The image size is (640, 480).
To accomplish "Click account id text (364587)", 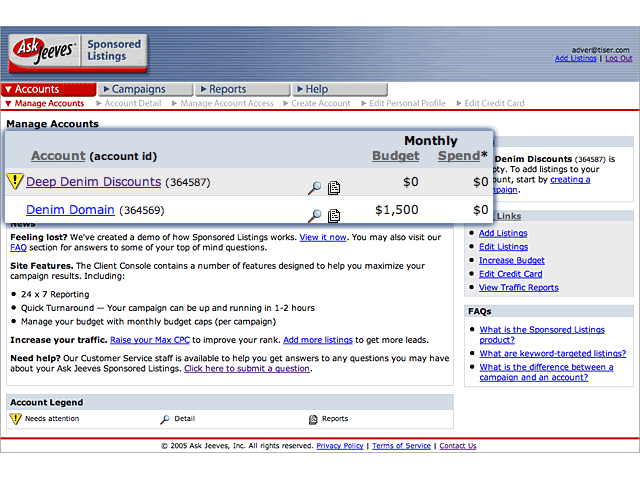I will (x=188, y=182).
